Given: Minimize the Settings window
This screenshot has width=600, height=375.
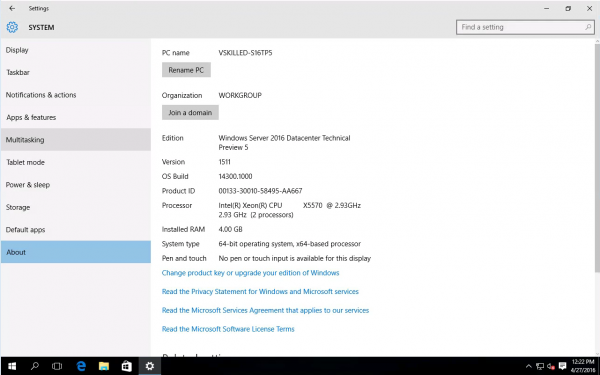Looking at the screenshot, I should [546, 8].
